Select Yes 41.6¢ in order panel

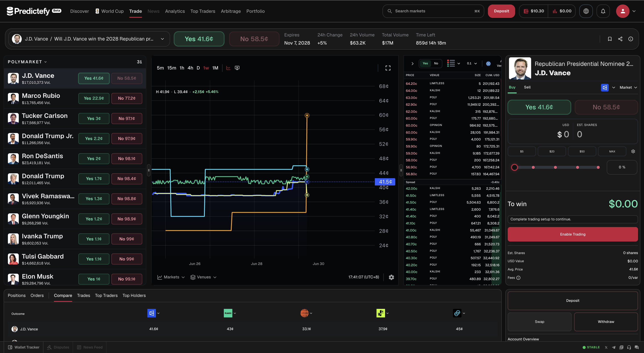click(x=539, y=107)
